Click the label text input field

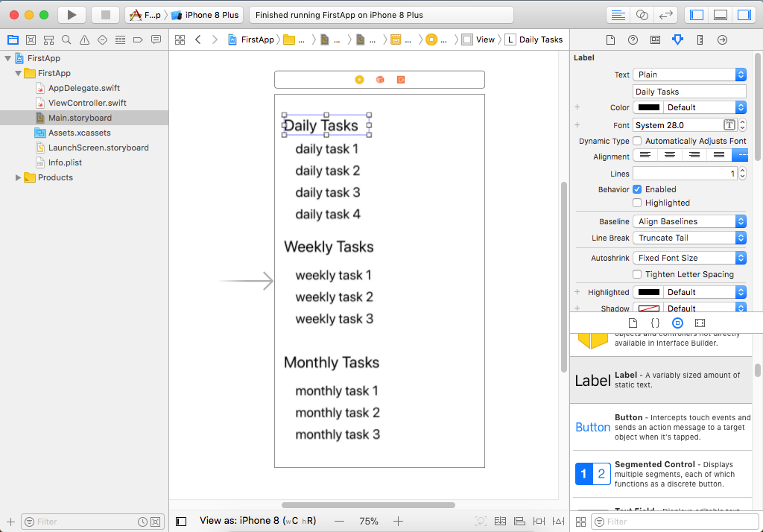[689, 92]
